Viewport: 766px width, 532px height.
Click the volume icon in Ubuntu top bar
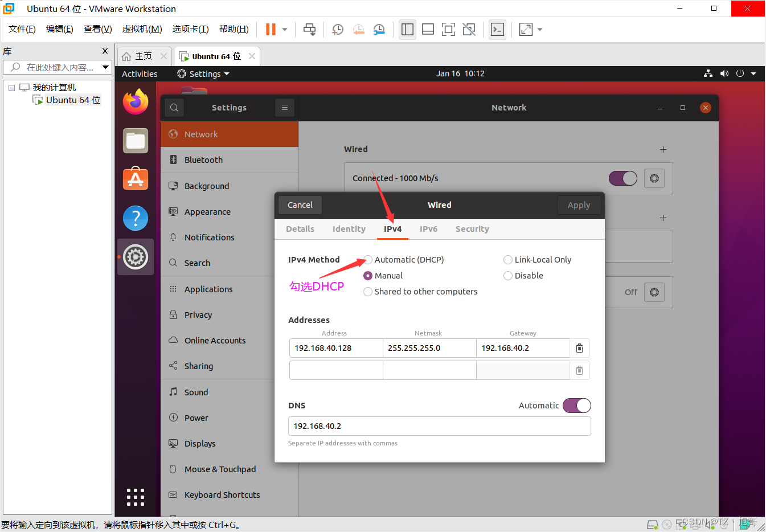(x=724, y=73)
